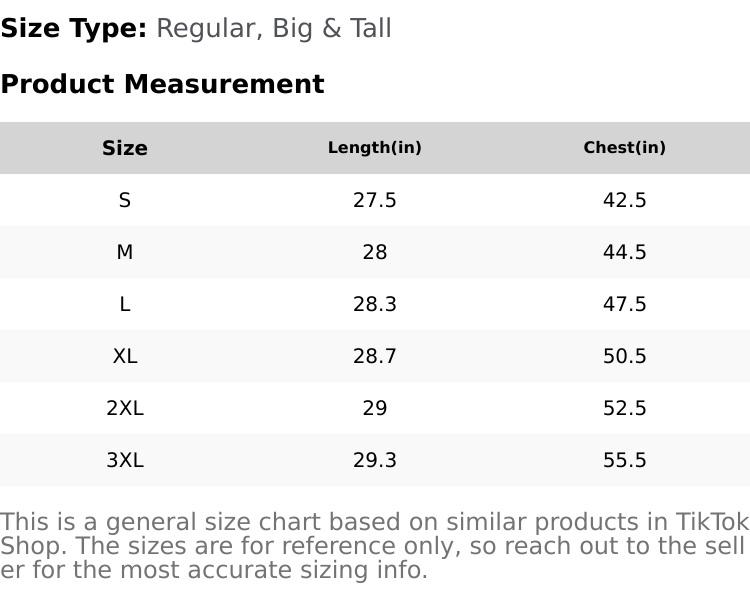Select the 2XL size row label
This screenshot has width=750, height=606.
(125, 408)
